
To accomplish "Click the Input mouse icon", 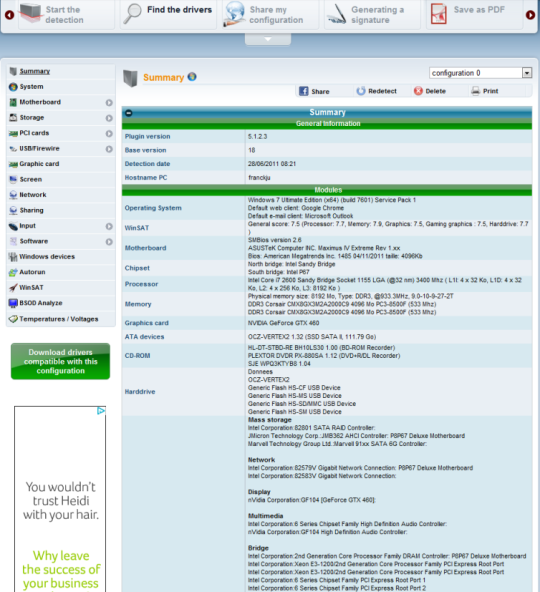I will click(x=13, y=226).
